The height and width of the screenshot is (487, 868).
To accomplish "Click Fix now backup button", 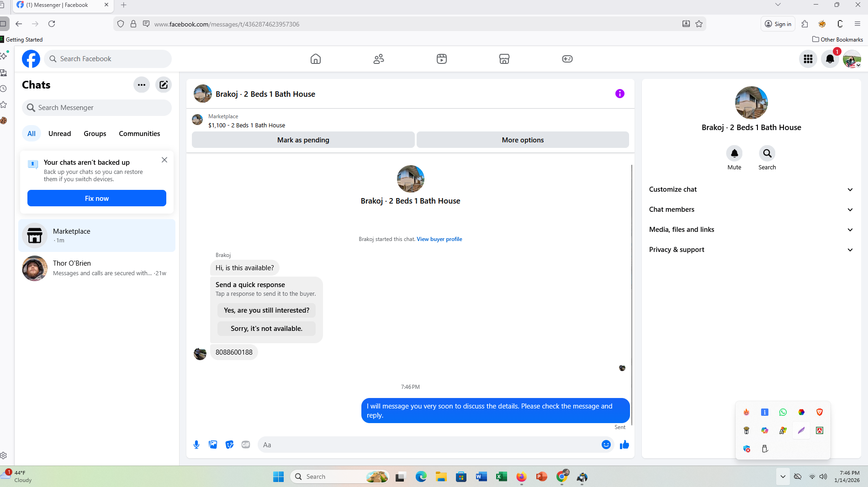I will click(97, 198).
